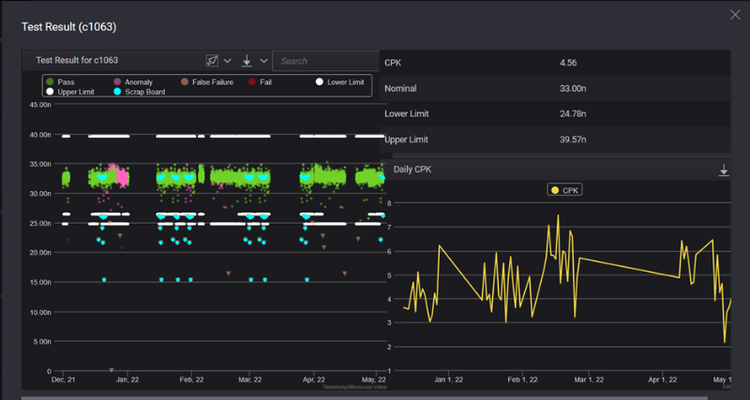750x400 pixels.
Task: Download the Daily CPK chart
Action: 724,171
